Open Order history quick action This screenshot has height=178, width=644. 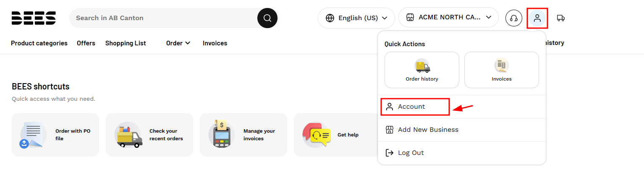(422, 70)
